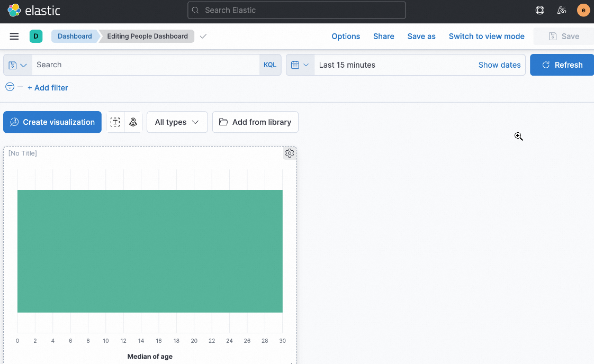
Task: Open the user profile avatar
Action: (x=583, y=10)
